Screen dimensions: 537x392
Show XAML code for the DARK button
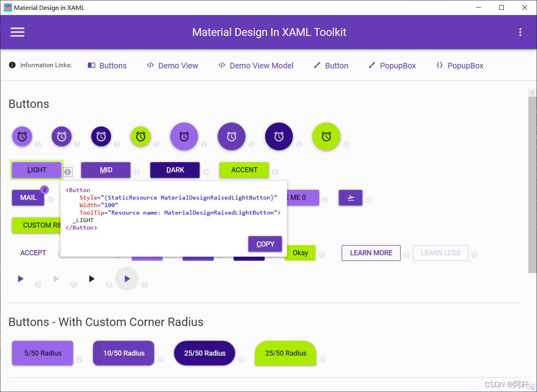206,172
